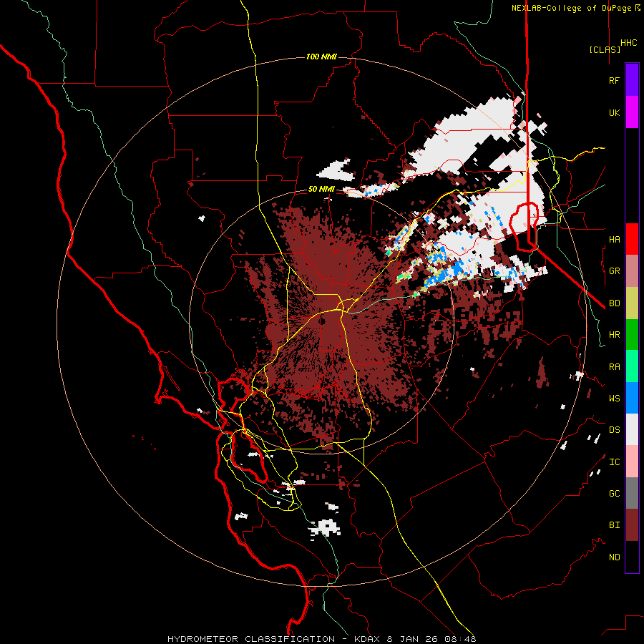Click the DS legend label
This screenshot has height=644, width=644.
614,430
